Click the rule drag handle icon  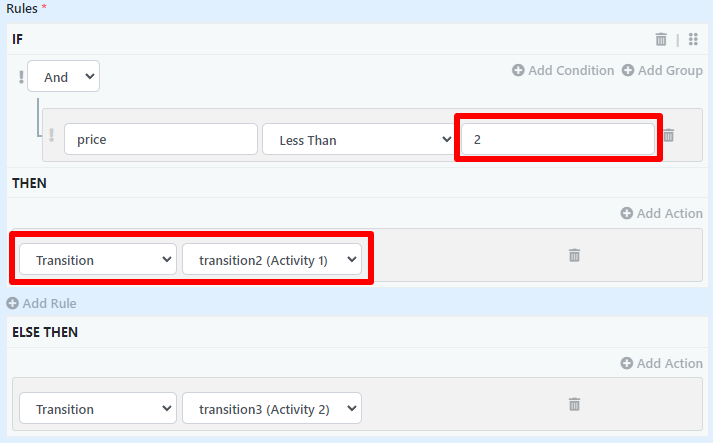click(x=694, y=39)
